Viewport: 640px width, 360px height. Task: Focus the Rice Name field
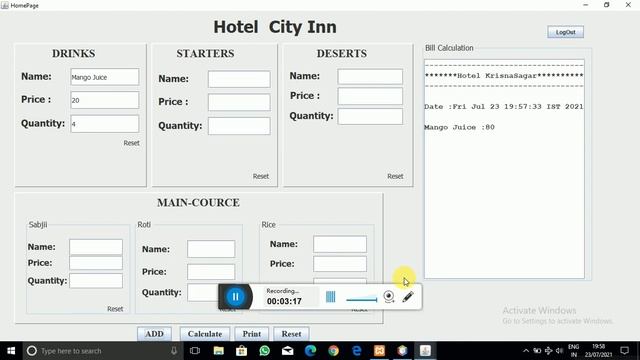point(340,244)
